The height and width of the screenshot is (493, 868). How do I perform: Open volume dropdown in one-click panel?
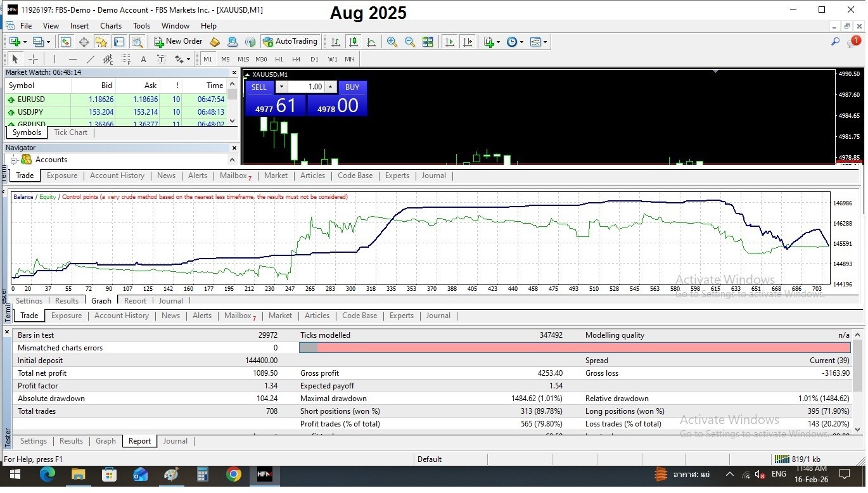[x=282, y=87]
